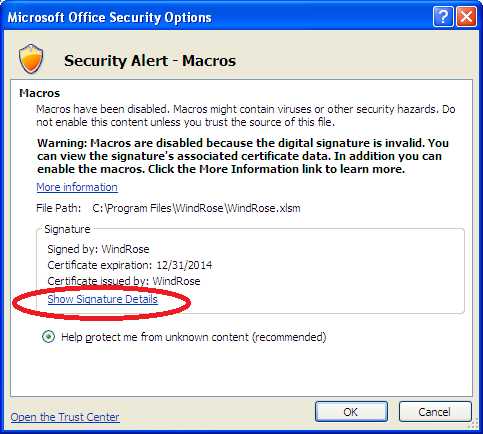The image size is (483, 434).
Task: Open the More information link
Action: [x=77, y=187]
